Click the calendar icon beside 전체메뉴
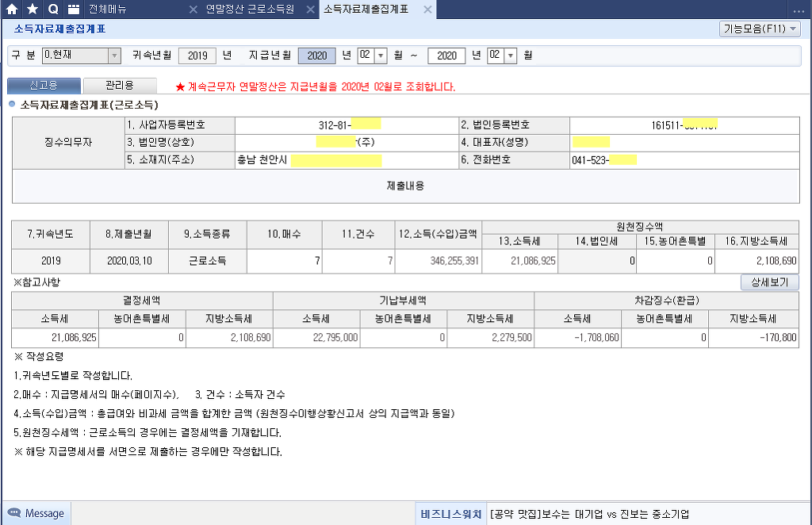This screenshot has width=812, height=525. coord(74,10)
